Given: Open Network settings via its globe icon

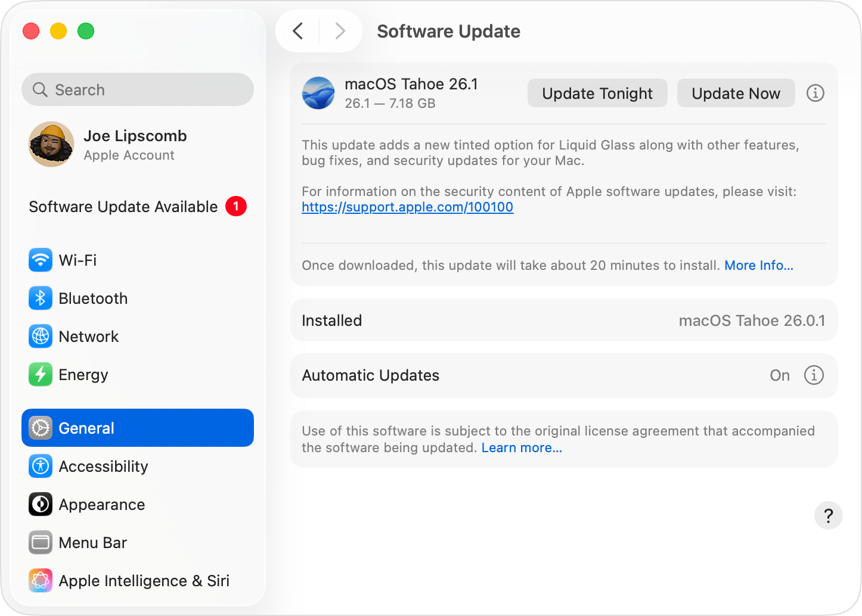Looking at the screenshot, I should tap(40, 336).
